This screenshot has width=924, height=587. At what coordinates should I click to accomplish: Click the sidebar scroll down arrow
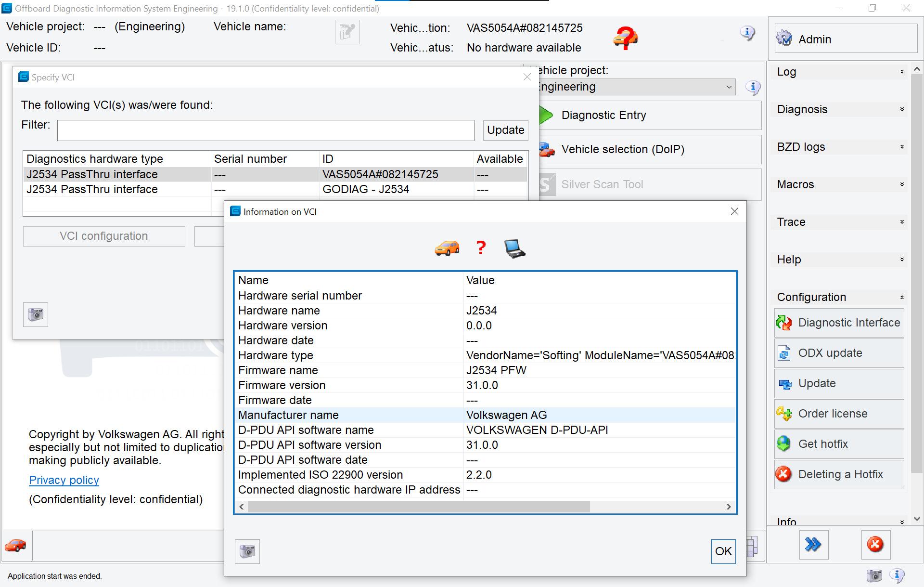pyautogui.click(x=917, y=519)
